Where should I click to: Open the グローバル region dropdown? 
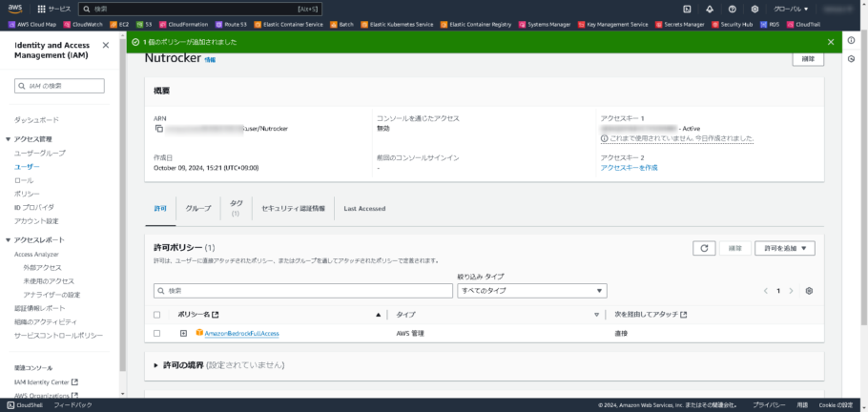click(791, 9)
